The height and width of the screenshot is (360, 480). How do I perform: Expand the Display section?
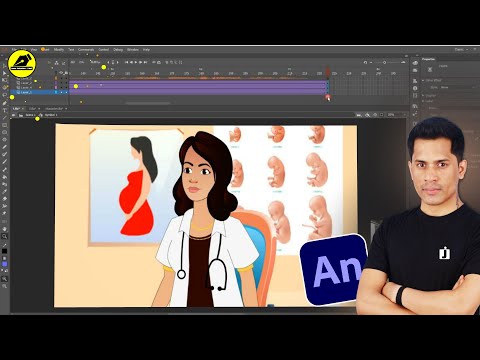(423, 95)
